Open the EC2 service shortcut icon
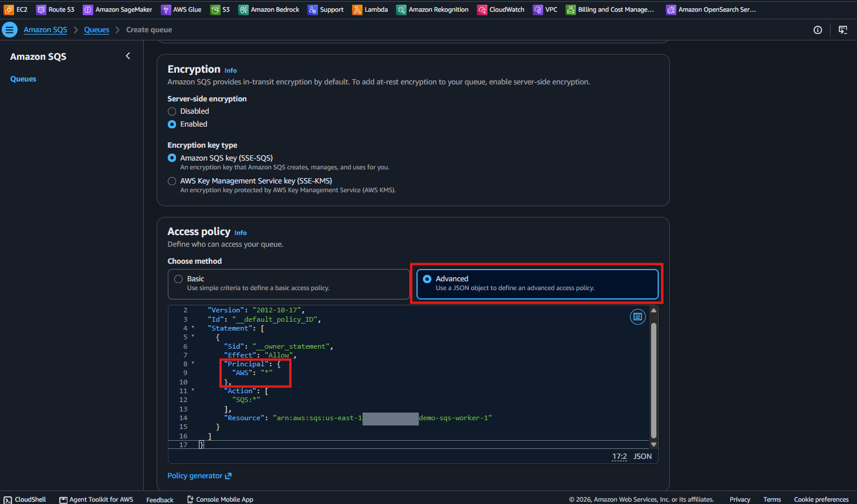This screenshot has width=857, height=504. click(9, 9)
